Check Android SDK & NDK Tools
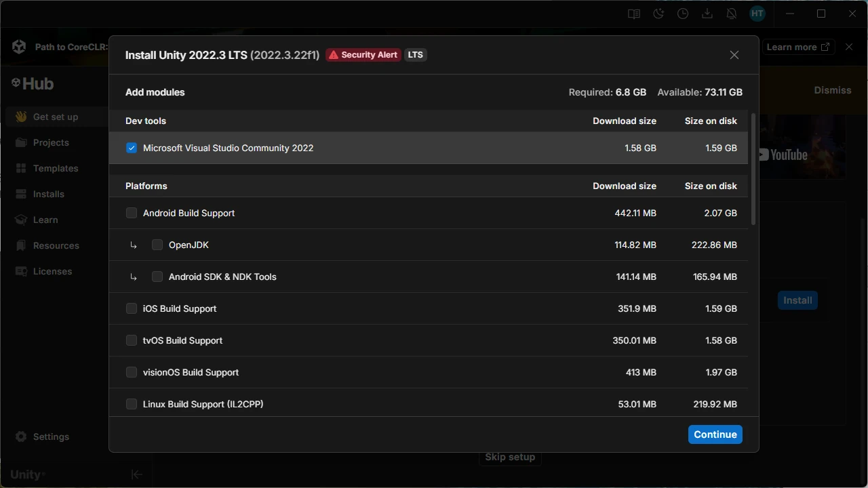Image resolution: width=868 pixels, height=488 pixels. [157, 277]
